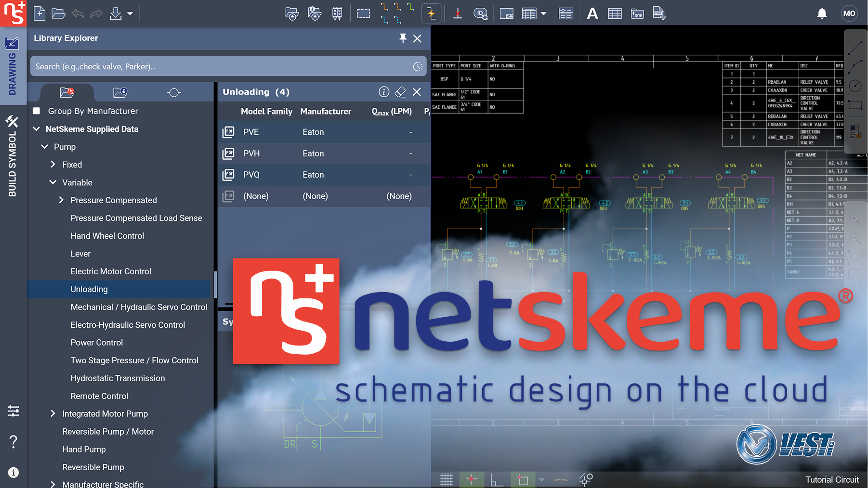868x488 pixels.
Task: Close the Library Explorer panel
Action: [x=418, y=39]
